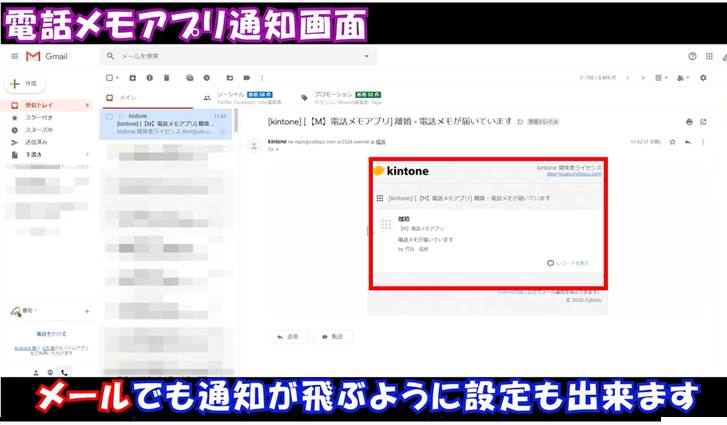Viewport: 727px width, 425px height.
Task: Open the hangouts contacts person icon
Action: (36, 373)
